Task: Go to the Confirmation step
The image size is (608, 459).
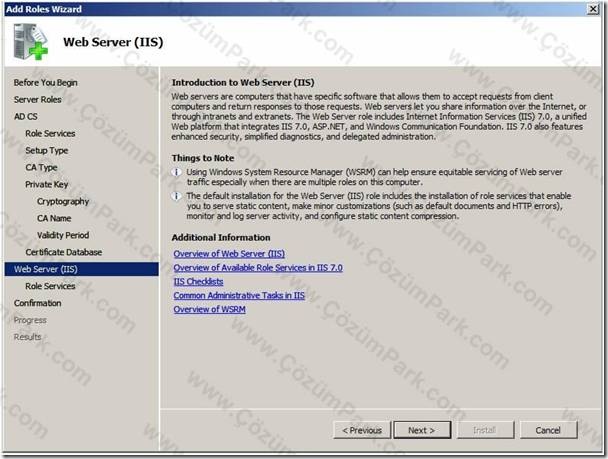Action: pyautogui.click(x=38, y=303)
